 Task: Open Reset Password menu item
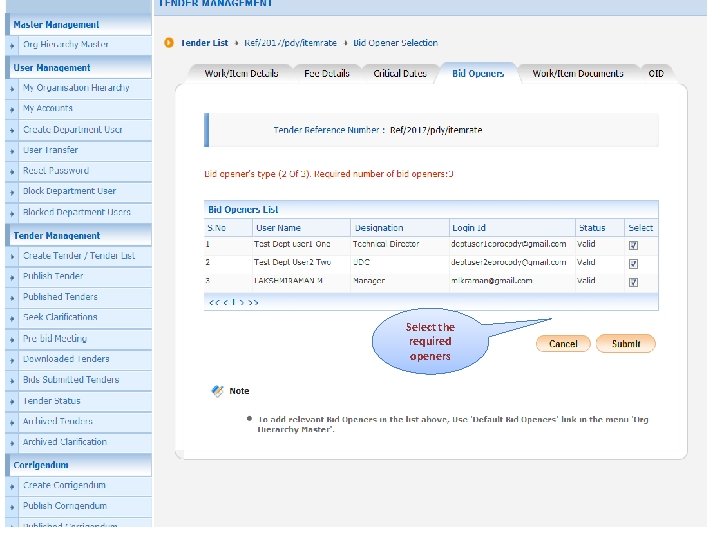tap(56, 170)
